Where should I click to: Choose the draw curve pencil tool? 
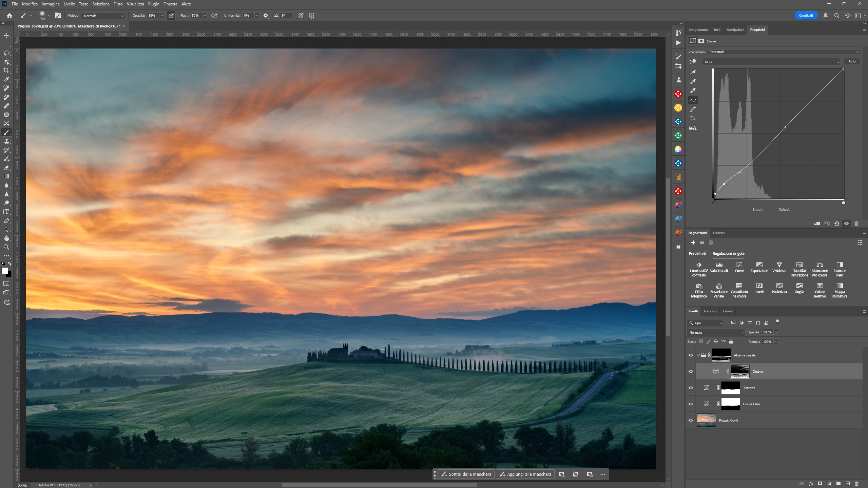(693, 109)
